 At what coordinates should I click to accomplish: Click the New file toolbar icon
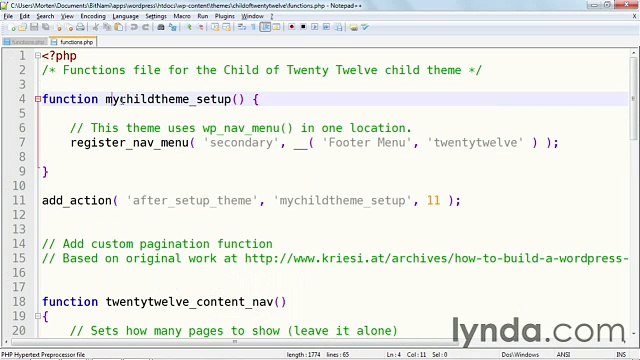click(12, 27)
